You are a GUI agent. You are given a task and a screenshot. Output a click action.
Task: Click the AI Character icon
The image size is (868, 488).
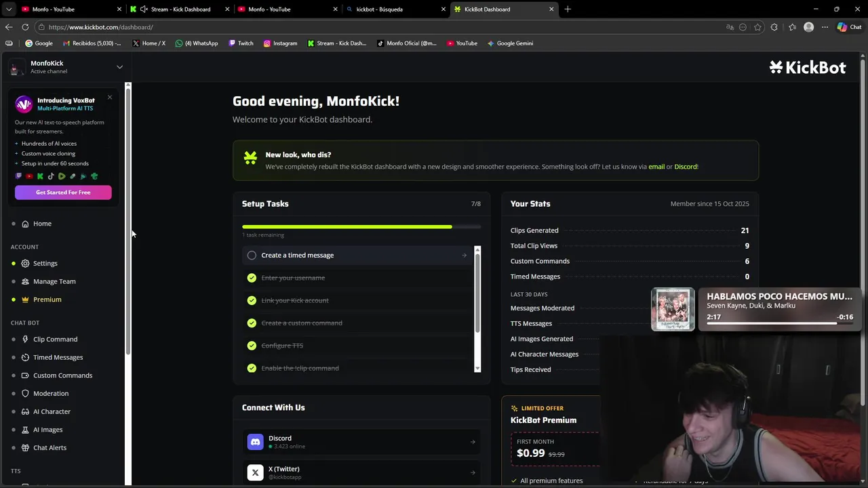point(25,411)
